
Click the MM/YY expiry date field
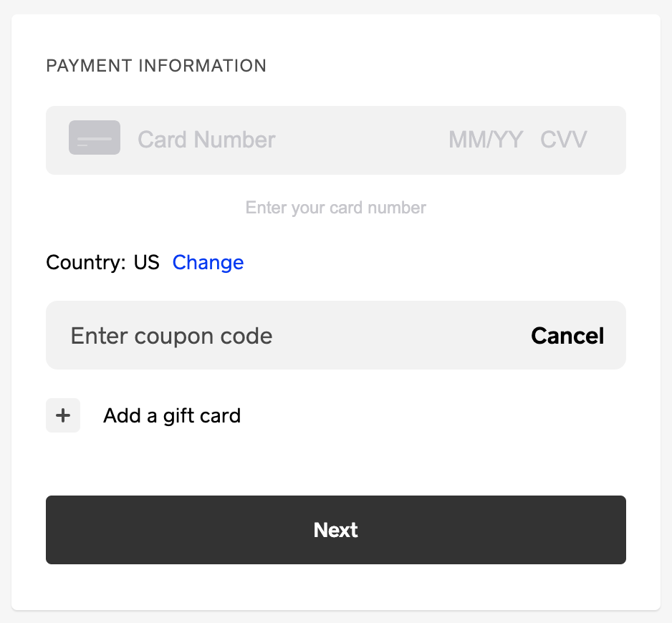click(x=485, y=140)
